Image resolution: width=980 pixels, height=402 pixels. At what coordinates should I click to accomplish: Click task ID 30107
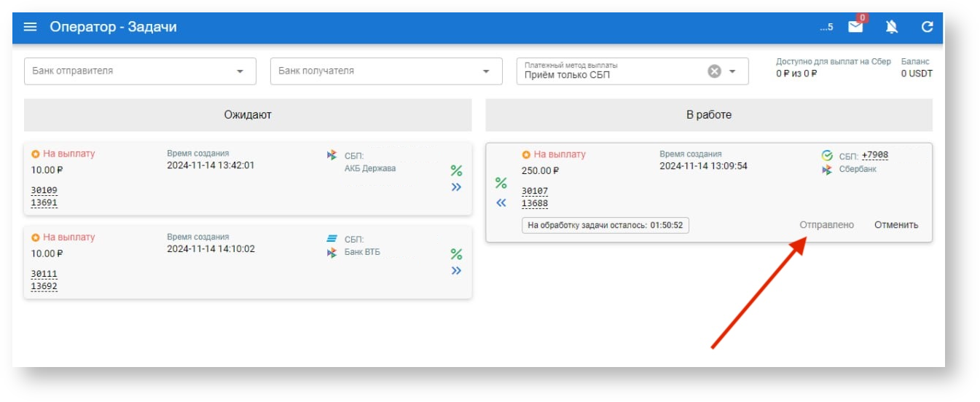pos(535,192)
